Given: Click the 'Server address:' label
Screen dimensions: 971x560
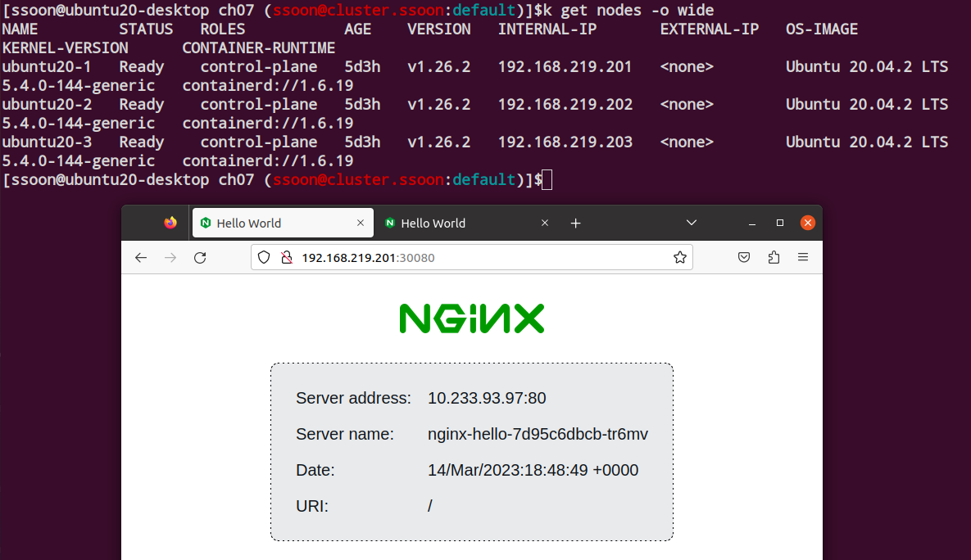Looking at the screenshot, I should click(x=353, y=398).
